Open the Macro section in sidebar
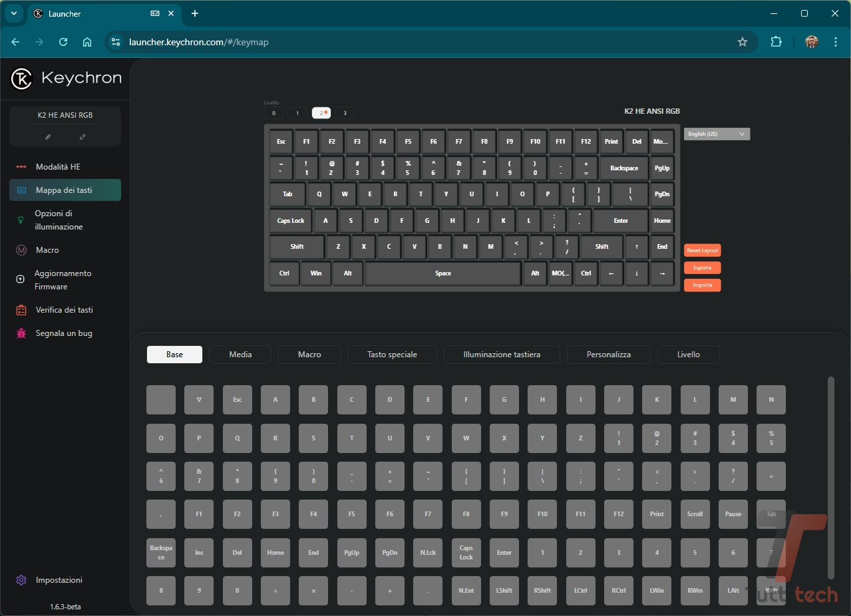The image size is (851, 616). tap(47, 250)
